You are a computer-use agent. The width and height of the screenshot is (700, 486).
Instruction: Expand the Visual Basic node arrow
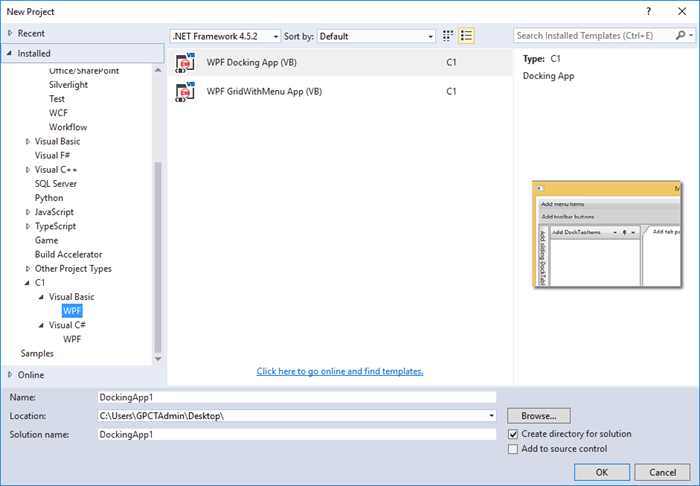click(28, 141)
